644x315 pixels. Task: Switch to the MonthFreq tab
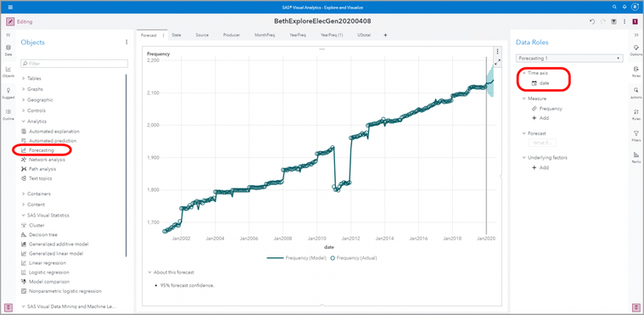coord(265,36)
